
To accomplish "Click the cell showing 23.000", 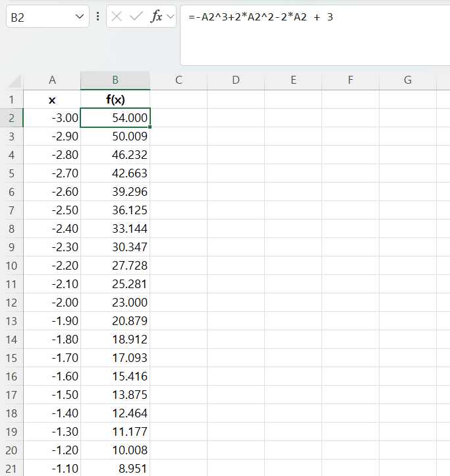I will (x=115, y=303).
